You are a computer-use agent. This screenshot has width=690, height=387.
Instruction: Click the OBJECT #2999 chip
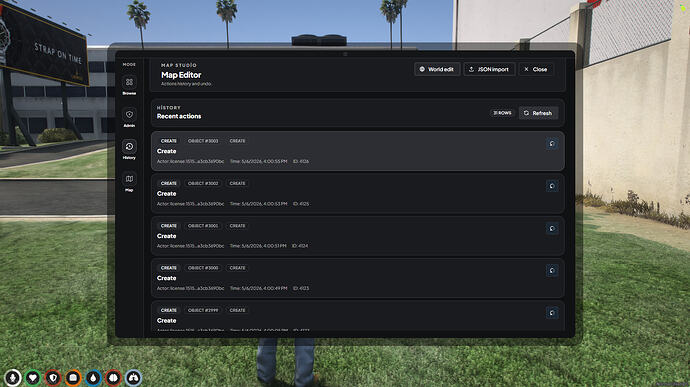[x=203, y=310]
